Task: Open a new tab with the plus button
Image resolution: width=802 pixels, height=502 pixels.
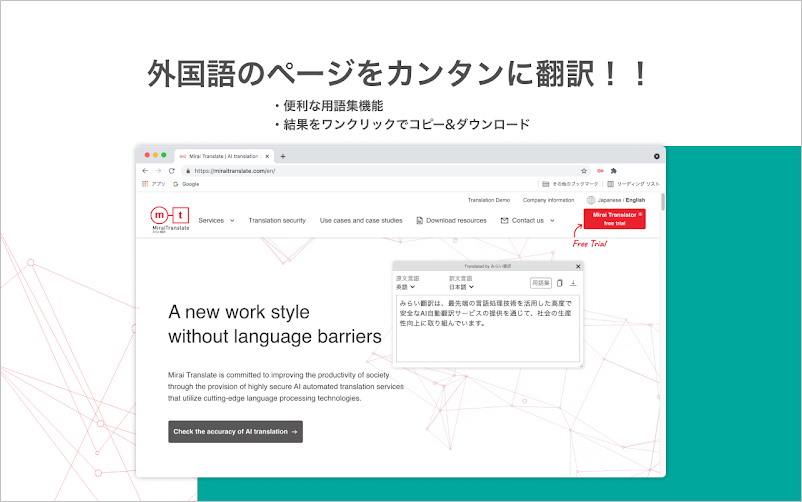Action: (x=283, y=157)
